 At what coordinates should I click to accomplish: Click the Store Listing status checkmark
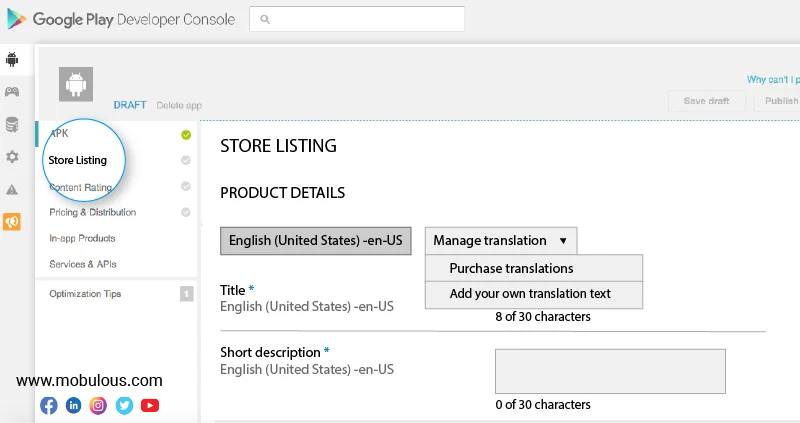click(186, 160)
